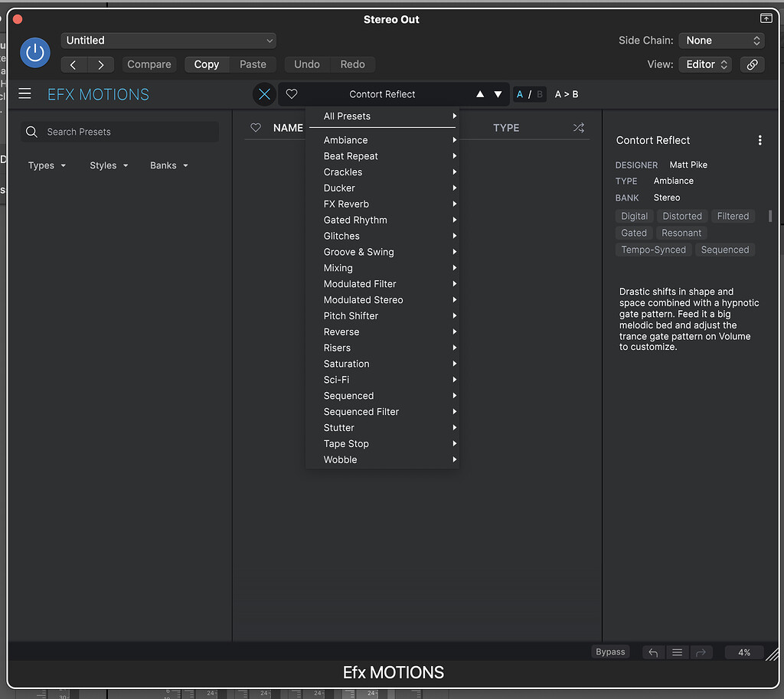
Task: Click the redo arrow in bottom bar
Action: [701, 652]
